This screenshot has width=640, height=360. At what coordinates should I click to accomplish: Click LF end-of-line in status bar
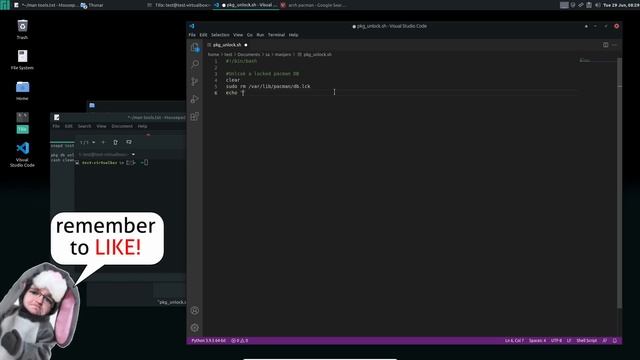(x=569, y=340)
